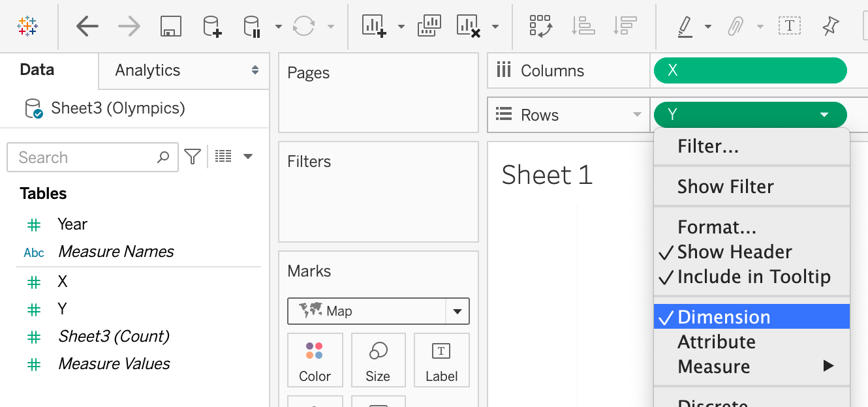This screenshot has height=407, width=868.
Task: Click the New Worksheet icon
Action: click(x=374, y=26)
